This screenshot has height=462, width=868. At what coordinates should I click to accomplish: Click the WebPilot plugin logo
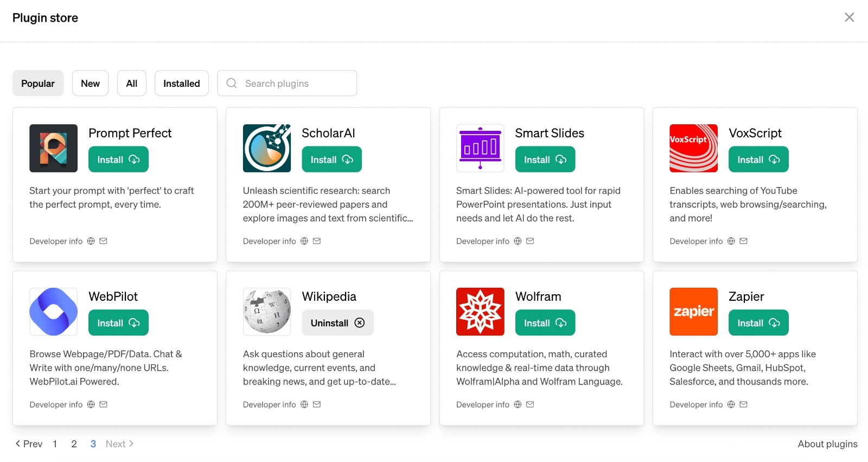point(53,312)
